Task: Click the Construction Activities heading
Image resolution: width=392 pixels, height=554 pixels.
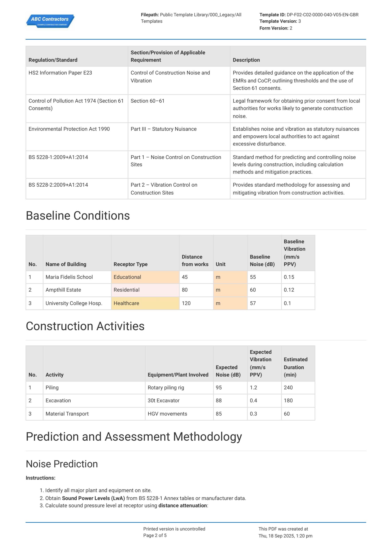Action: (x=85, y=326)
